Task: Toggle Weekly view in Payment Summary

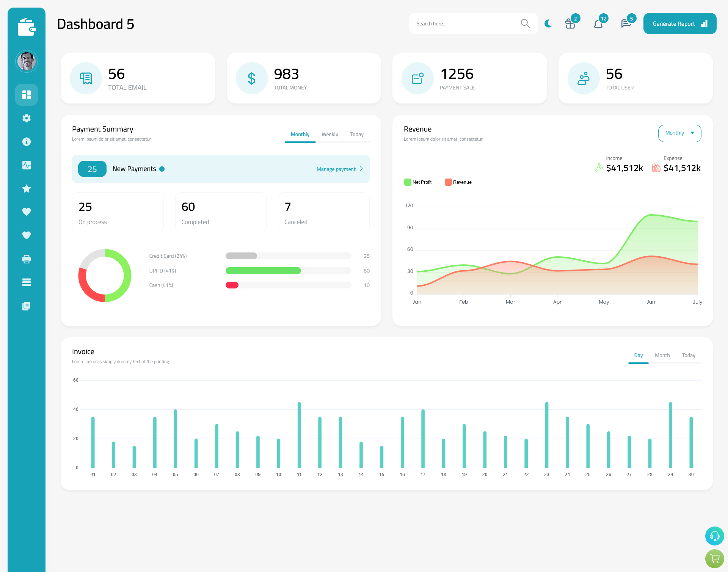Action: tap(329, 134)
